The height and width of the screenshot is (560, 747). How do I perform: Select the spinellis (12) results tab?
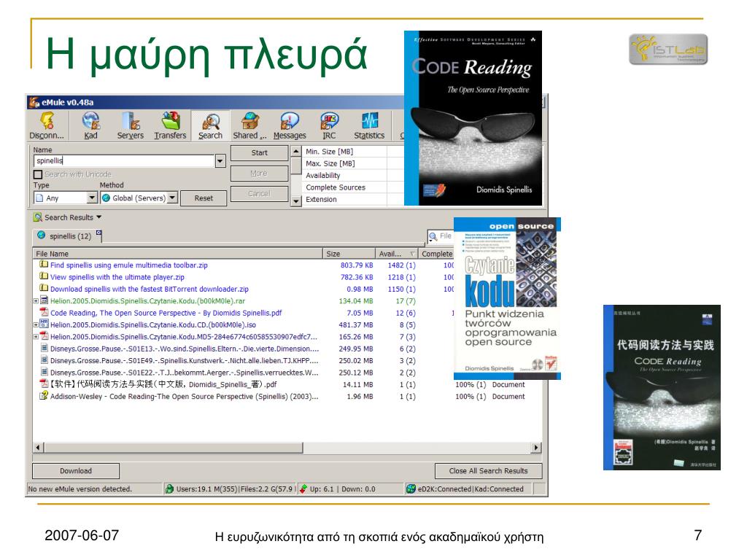click(x=66, y=236)
